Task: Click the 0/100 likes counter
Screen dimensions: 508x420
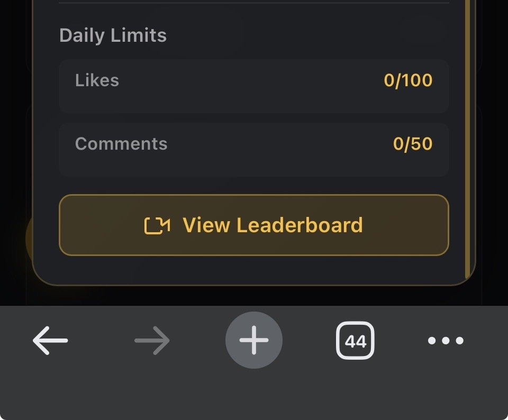Action: point(408,80)
